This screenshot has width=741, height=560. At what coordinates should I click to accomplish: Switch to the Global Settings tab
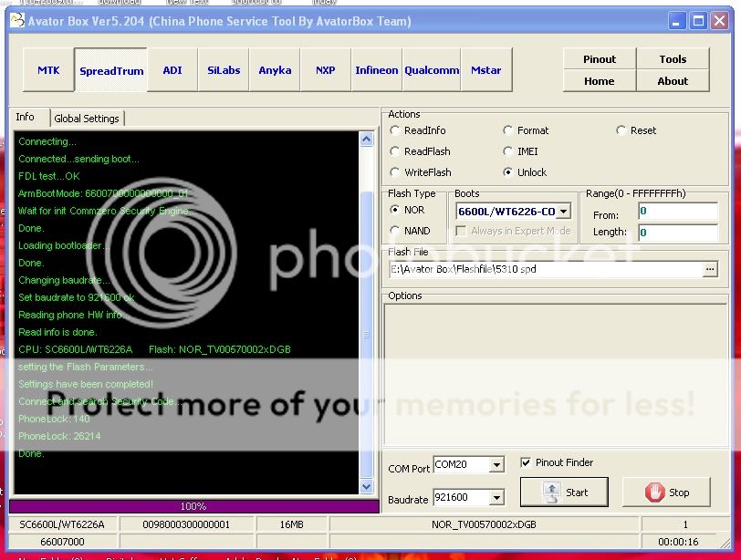point(87,119)
